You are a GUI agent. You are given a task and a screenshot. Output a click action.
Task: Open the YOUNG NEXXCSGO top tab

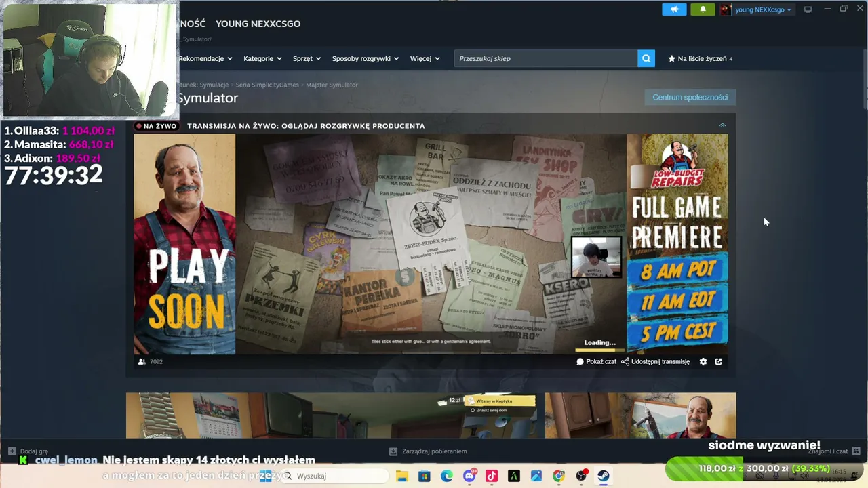[x=258, y=24]
